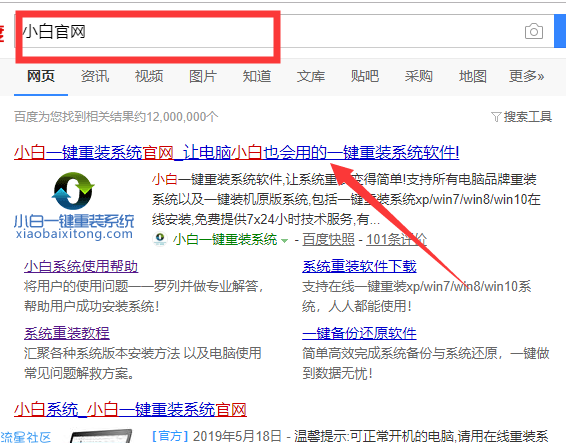Screen dimensions: 566x443
Task: Click description text 汇聚各种系统版本安装方法
Action: pos(102,353)
